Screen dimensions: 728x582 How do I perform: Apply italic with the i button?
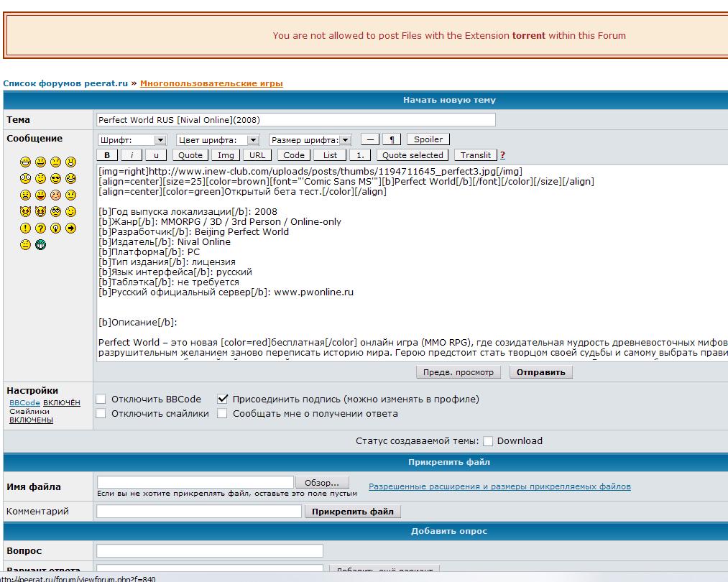pyautogui.click(x=132, y=155)
